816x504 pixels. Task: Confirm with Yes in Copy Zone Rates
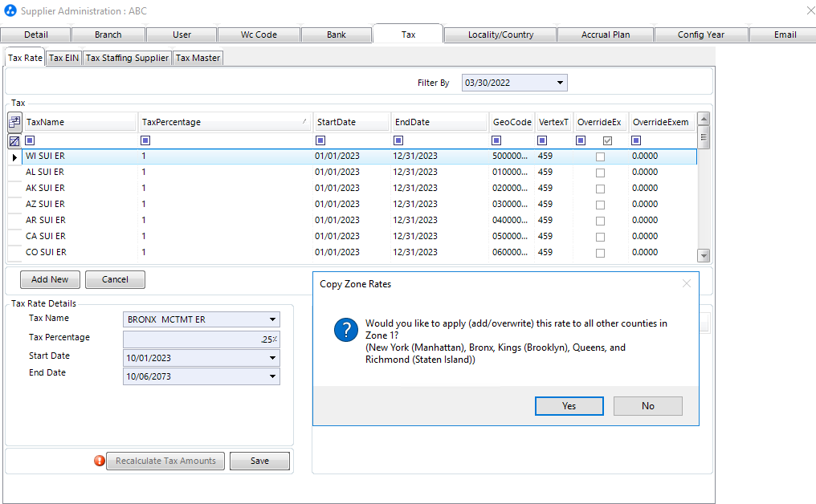pos(569,406)
